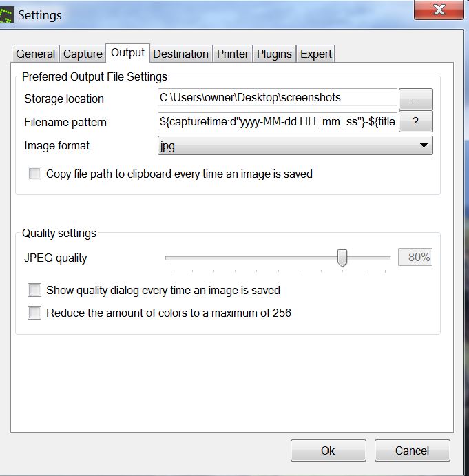Open the Plugins tab
This screenshot has width=469, height=476.
click(274, 54)
